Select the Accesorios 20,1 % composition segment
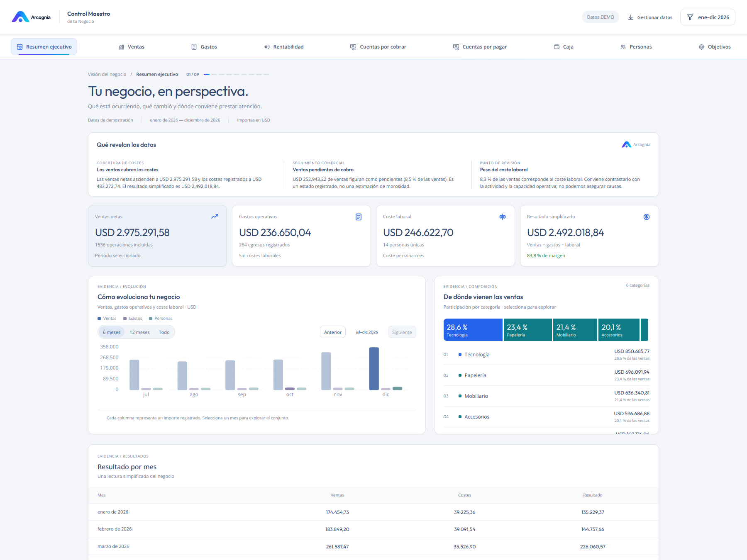The height and width of the screenshot is (560, 747). [619, 330]
